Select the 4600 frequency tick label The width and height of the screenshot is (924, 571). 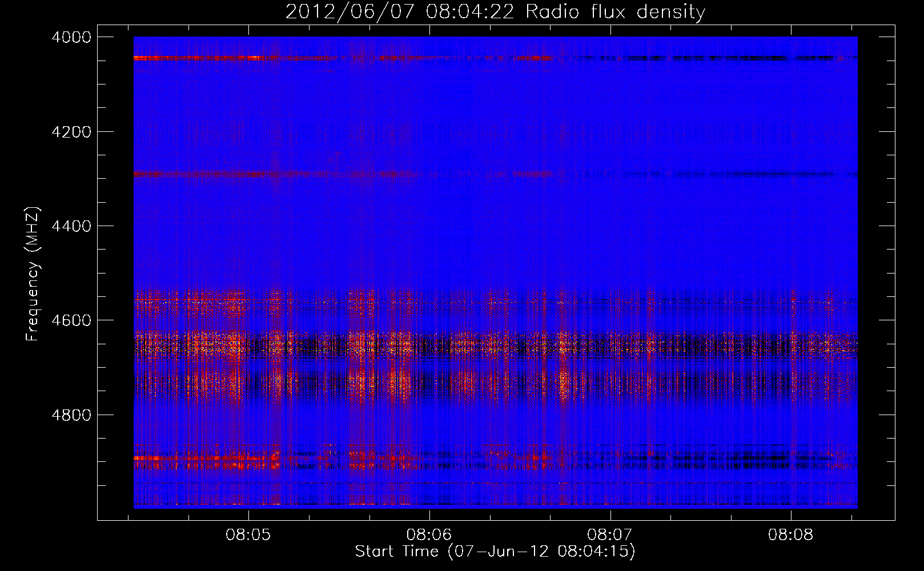coord(71,320)
